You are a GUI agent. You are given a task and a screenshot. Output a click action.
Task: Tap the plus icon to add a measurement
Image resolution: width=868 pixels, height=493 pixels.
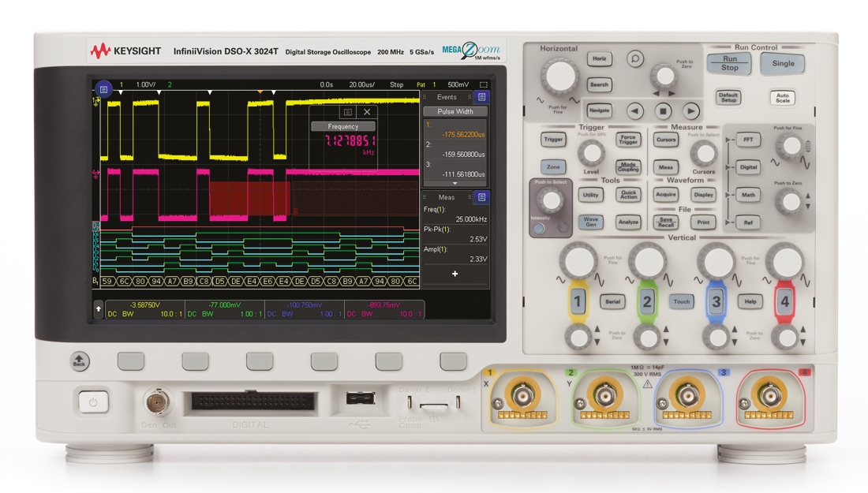coord(455,273)
